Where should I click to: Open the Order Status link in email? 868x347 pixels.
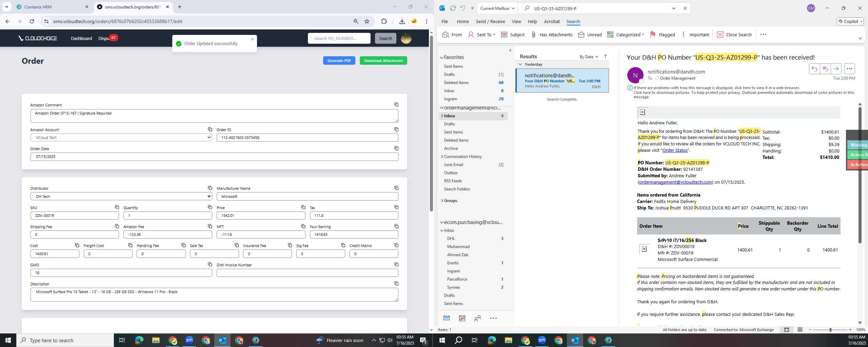pos(675,150)
